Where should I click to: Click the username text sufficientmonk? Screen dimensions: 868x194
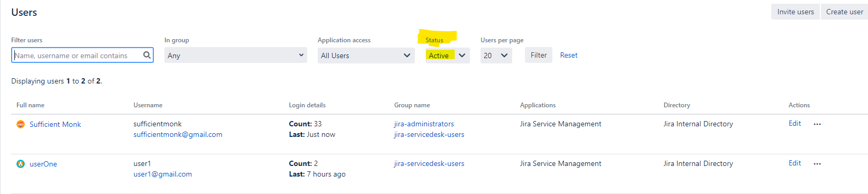[158, 124]
